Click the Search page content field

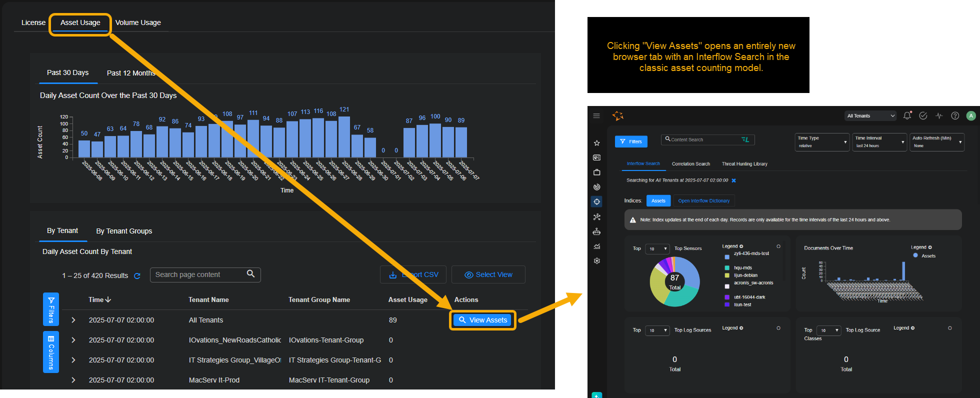[200, 274]
